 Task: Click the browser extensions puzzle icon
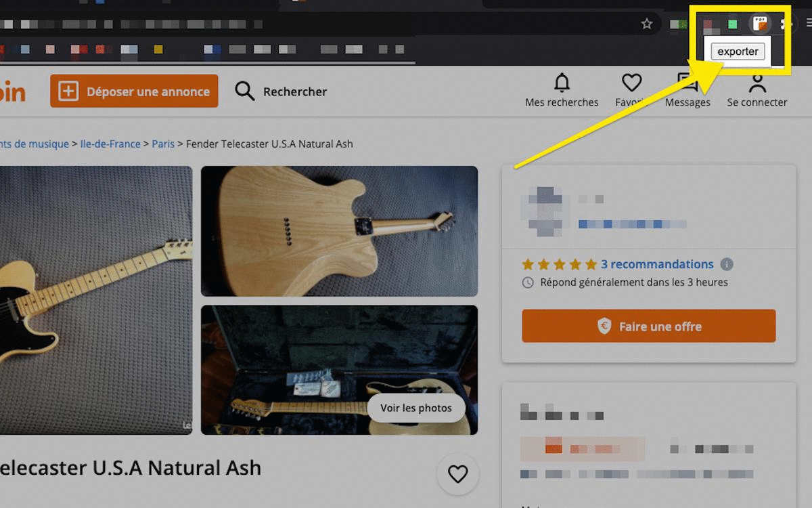786,24
